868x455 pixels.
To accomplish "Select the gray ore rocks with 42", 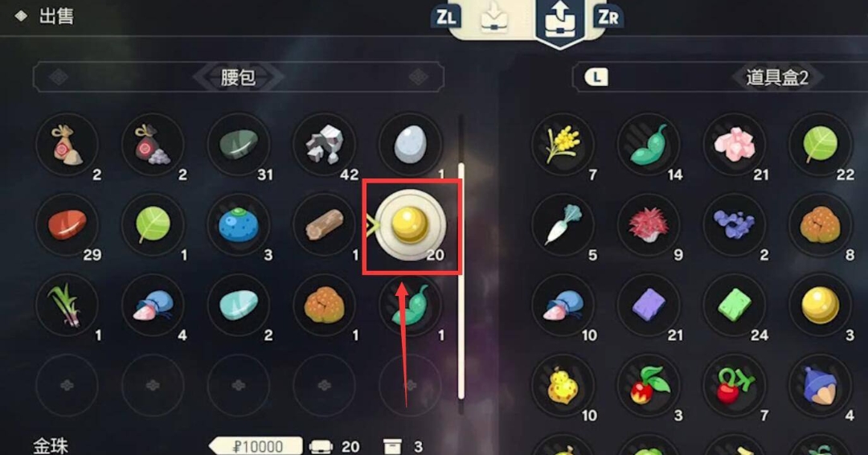I will pos(325,145).
